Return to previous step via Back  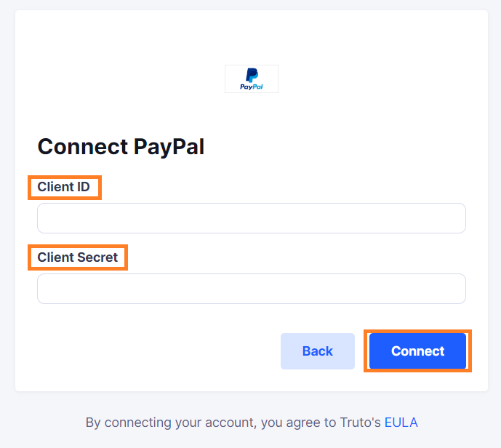(318, 351)
